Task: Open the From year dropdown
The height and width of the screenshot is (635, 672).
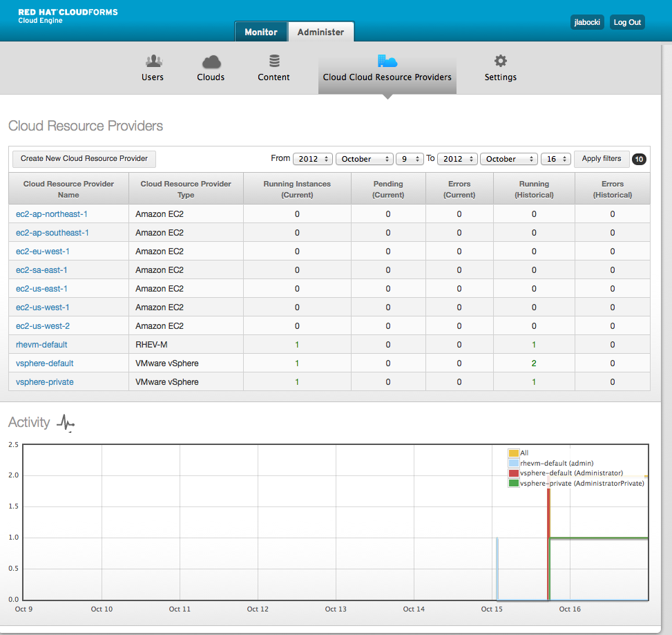Action: tap(313, 159)
